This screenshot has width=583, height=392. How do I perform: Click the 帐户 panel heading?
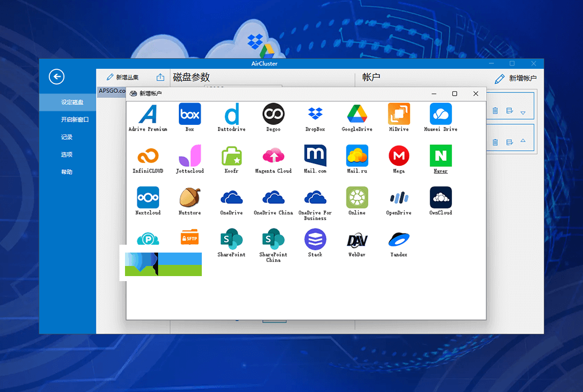(372, 77)
